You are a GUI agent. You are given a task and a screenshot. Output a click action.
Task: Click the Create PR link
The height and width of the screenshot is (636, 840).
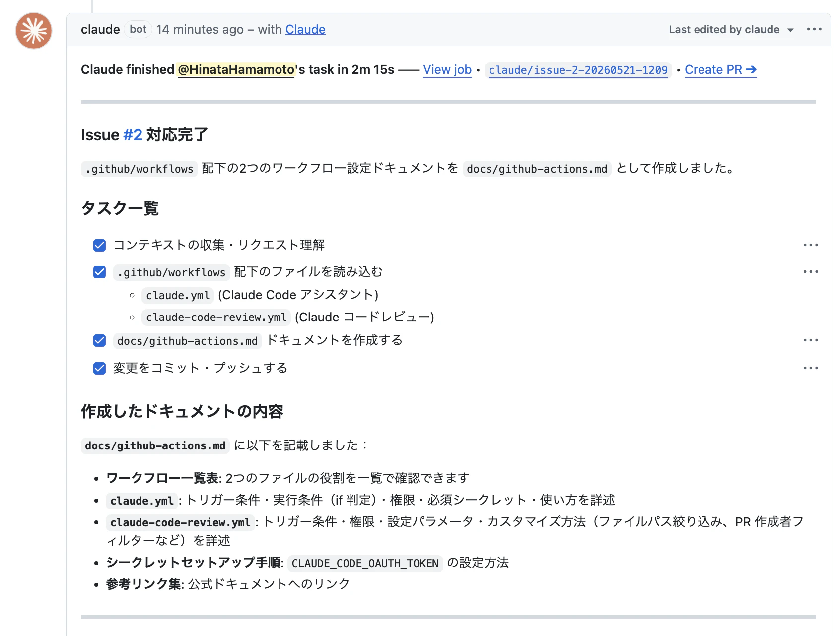coord(720,70)
